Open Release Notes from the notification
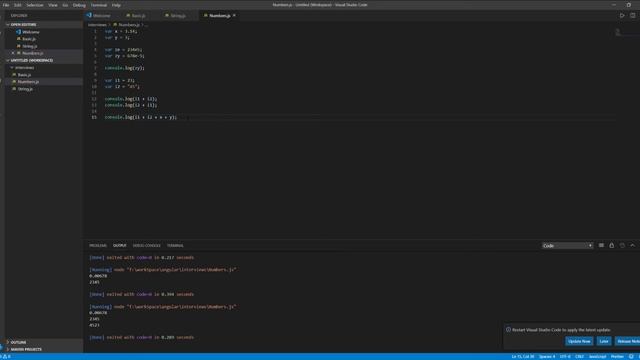The image size is (640, 360). (627, 341)
